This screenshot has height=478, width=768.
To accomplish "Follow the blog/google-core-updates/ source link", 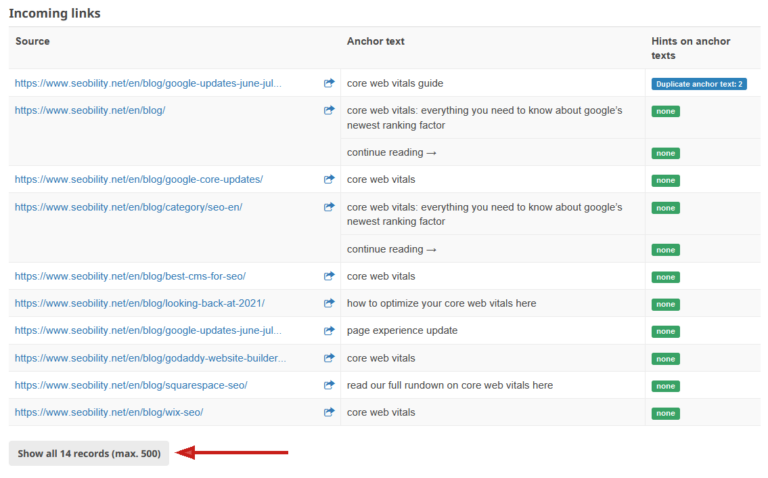I will [138, 180].
